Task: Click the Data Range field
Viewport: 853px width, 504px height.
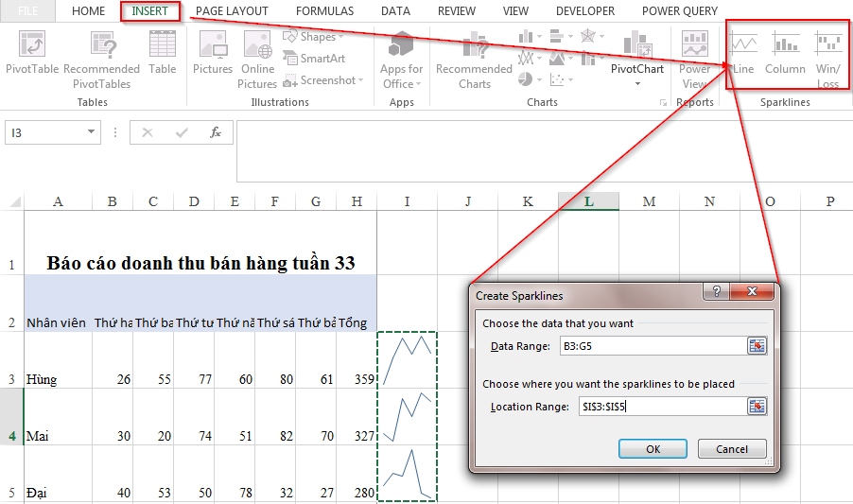Action: point(653,346)
